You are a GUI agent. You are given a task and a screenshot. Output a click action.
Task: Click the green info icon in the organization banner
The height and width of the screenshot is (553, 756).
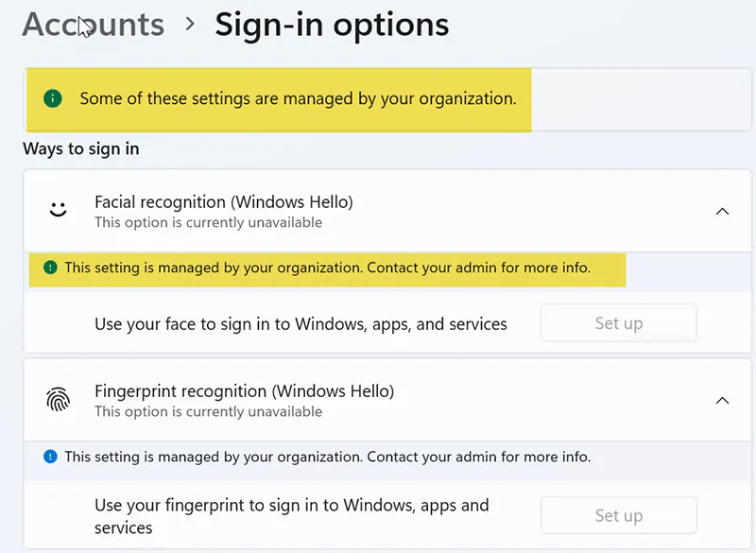tap(52, 98)
